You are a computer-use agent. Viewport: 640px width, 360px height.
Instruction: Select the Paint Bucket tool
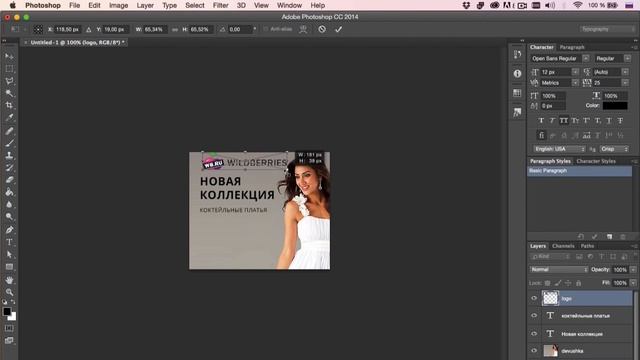click(9, 192)
